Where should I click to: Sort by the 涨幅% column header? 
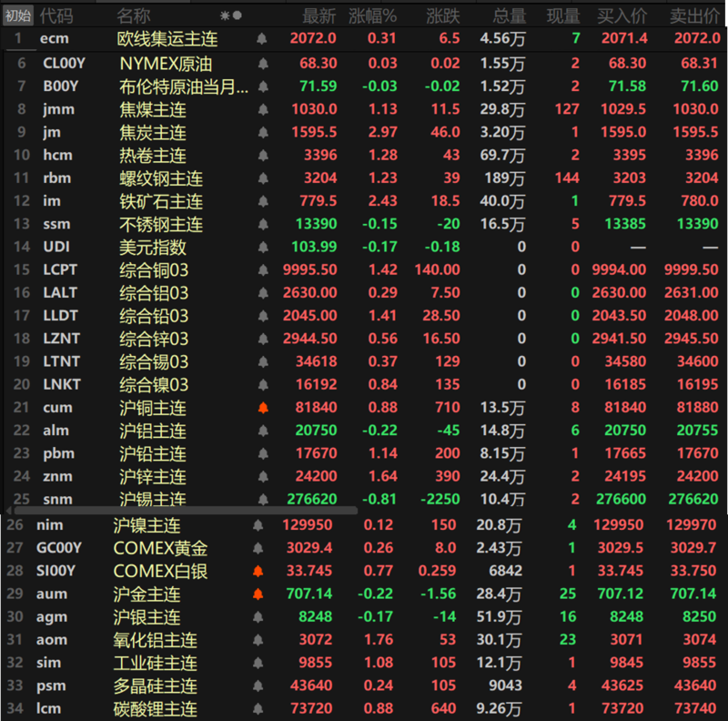click(372, 16)
